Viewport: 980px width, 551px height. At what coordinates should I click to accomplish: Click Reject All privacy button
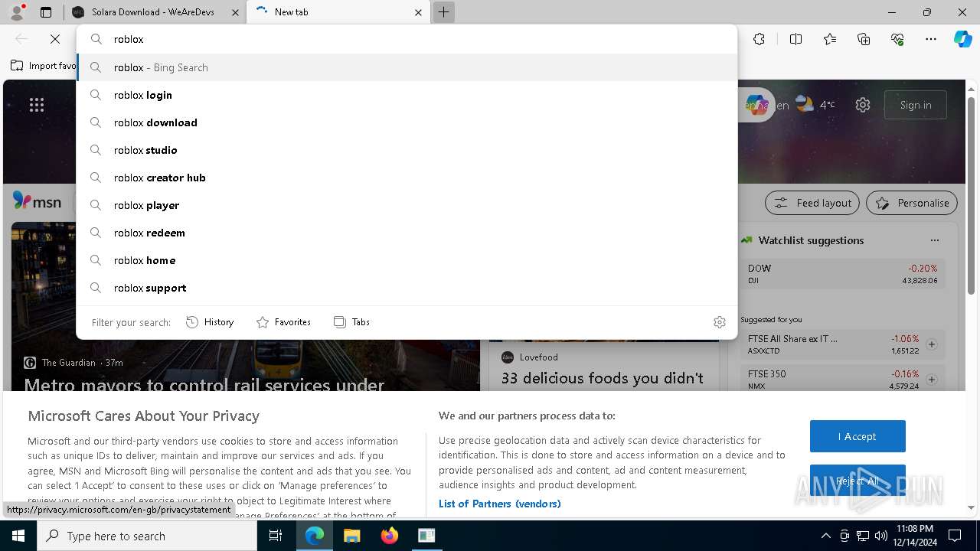click(857, 481)
